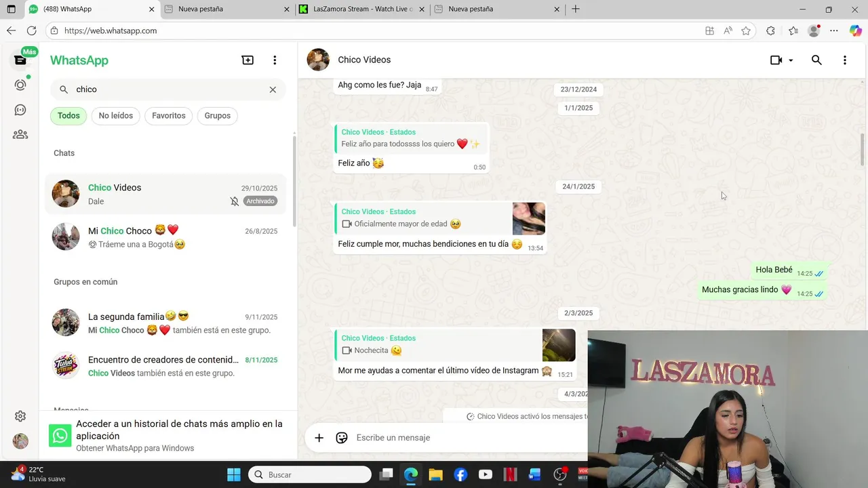Open Encuentro de creadores de contenido group

(x=166, y=366)
